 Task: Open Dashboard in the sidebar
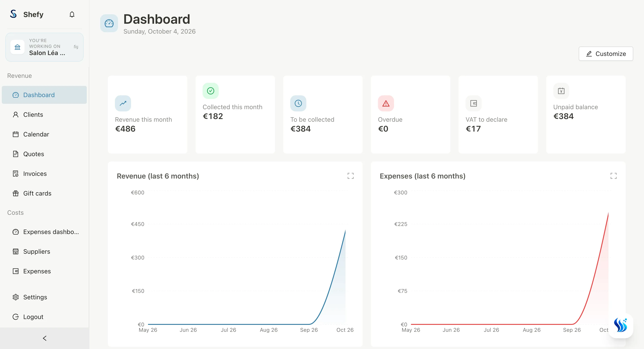(x=44, y=95)
